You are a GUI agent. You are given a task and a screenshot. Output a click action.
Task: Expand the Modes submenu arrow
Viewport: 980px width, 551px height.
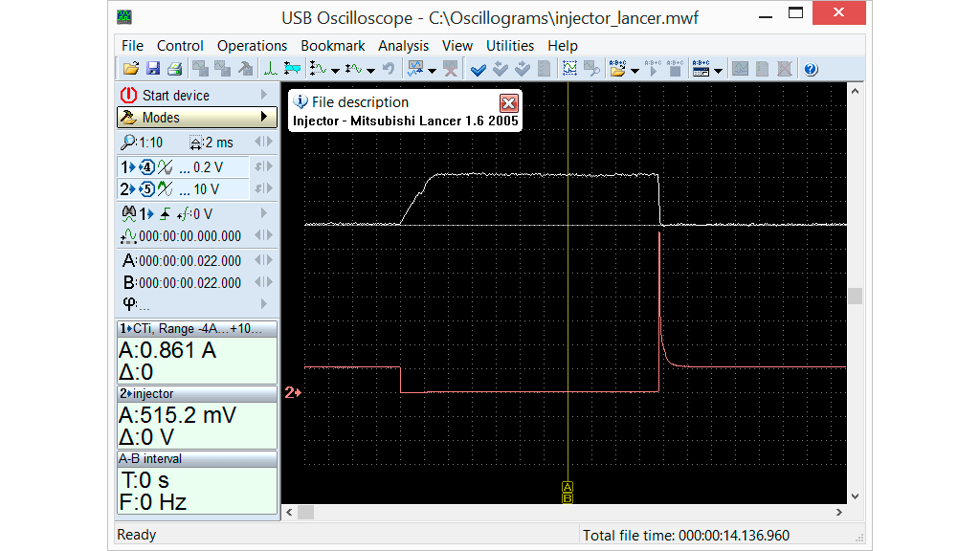(264, 118)
